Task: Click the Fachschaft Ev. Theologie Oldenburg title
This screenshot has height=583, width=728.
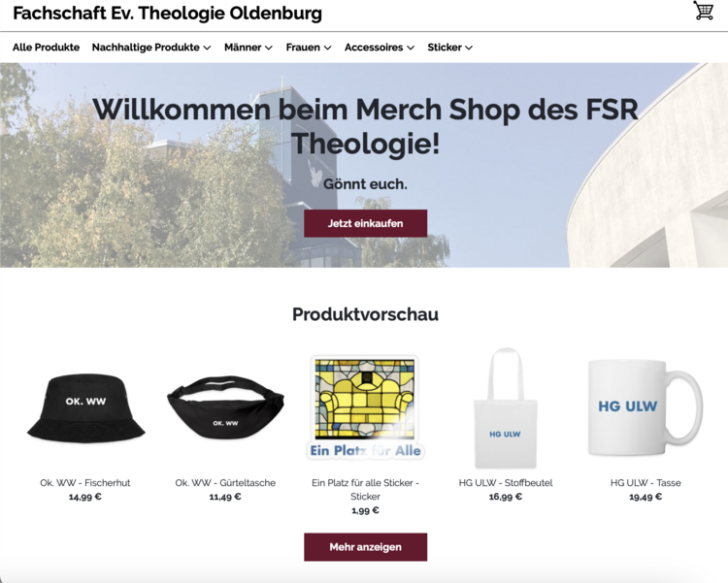Action: pos(167,13)
